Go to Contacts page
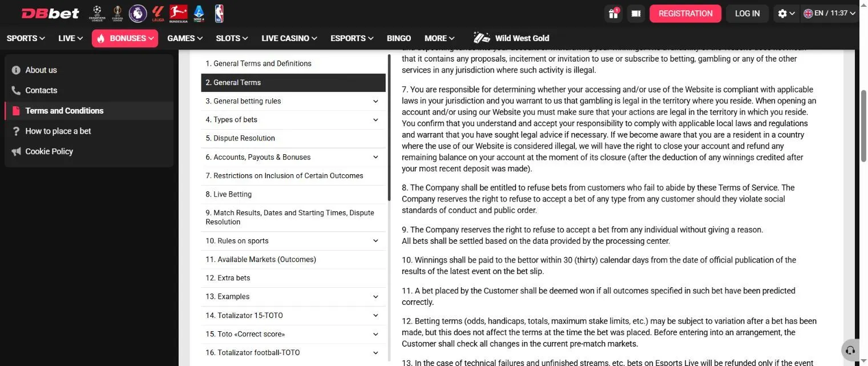This screenshot has width=868, height=366. 89,90
